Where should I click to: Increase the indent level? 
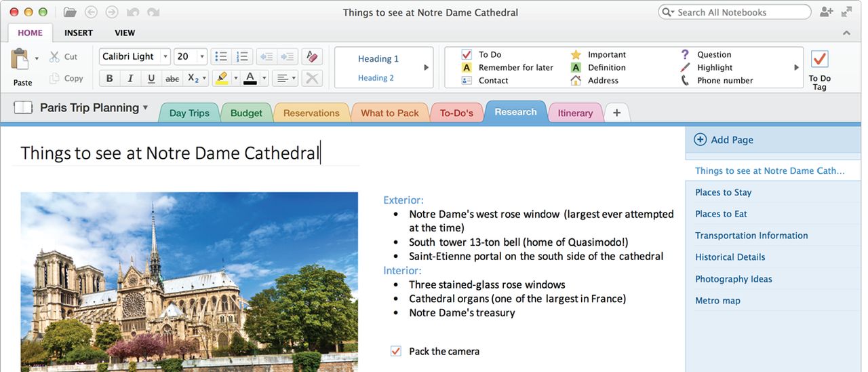[288, 56]
